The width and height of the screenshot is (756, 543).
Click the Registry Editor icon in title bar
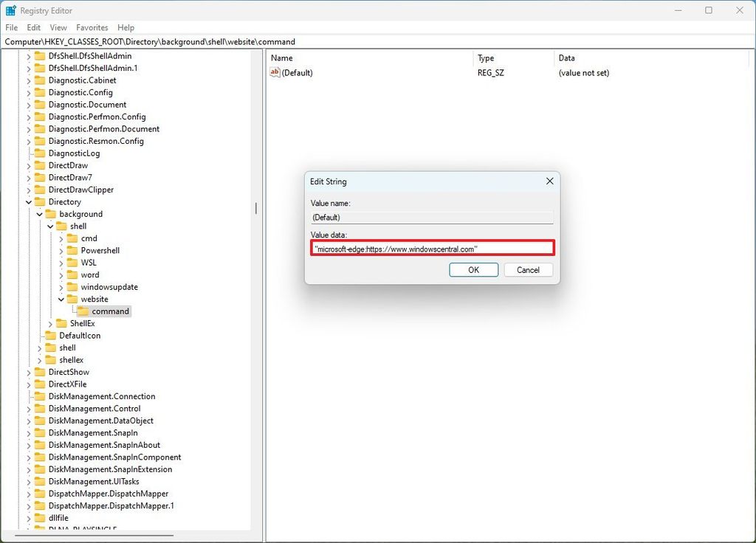10,10
